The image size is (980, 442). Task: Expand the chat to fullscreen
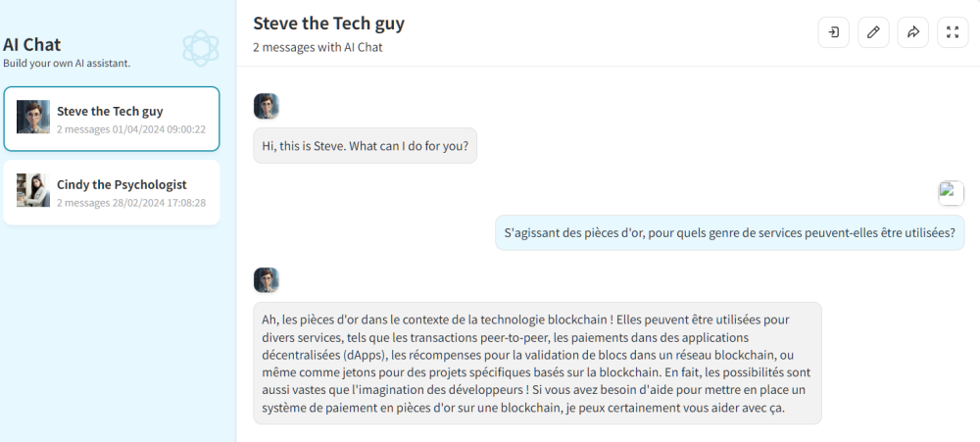pyautogui.click(x=953, y=32)
